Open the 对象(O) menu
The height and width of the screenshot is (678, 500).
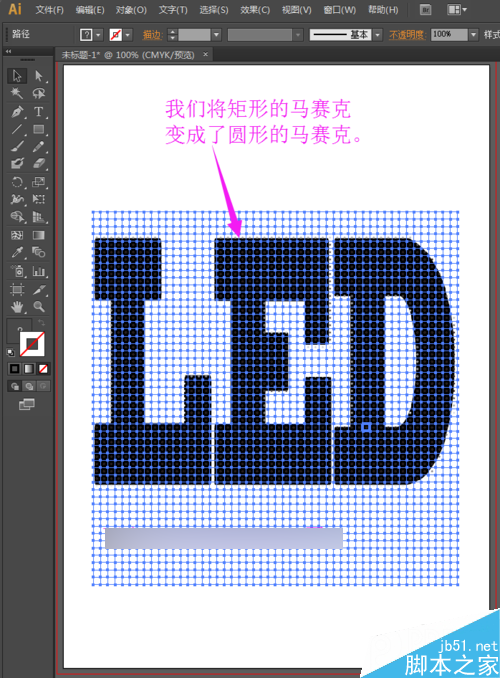tap(131, 10)
